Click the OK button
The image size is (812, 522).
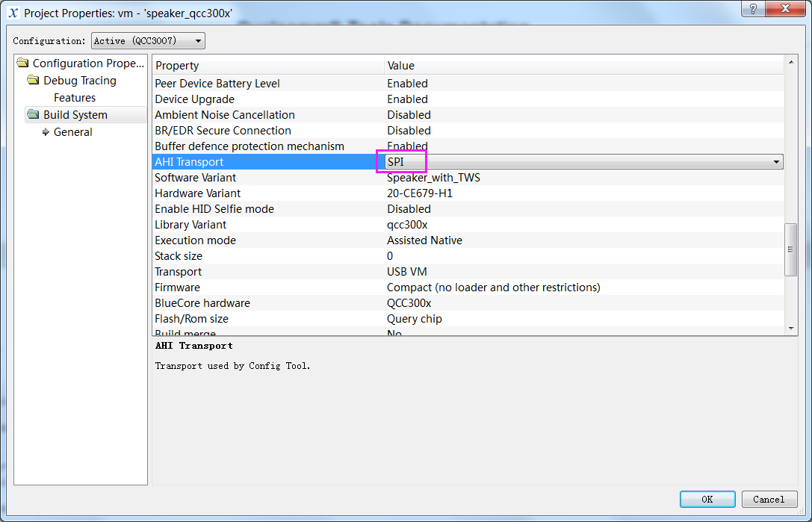coord(707,499)
